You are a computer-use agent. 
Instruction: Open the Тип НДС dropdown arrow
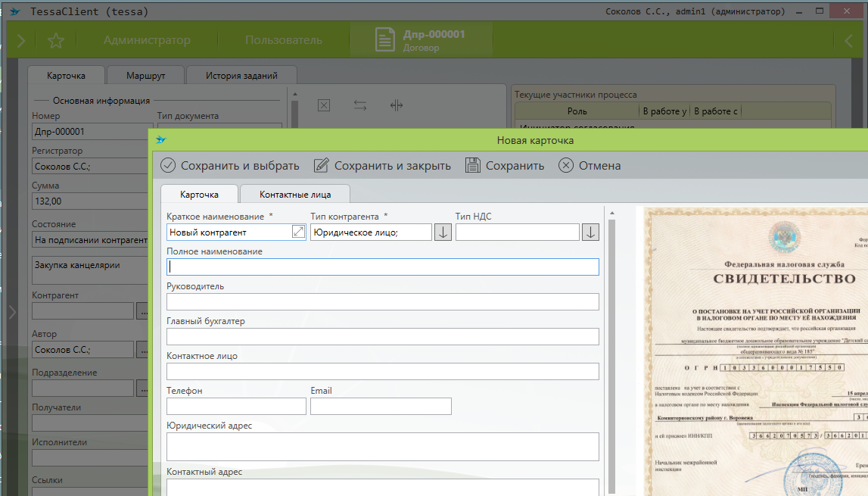(590, 232)
